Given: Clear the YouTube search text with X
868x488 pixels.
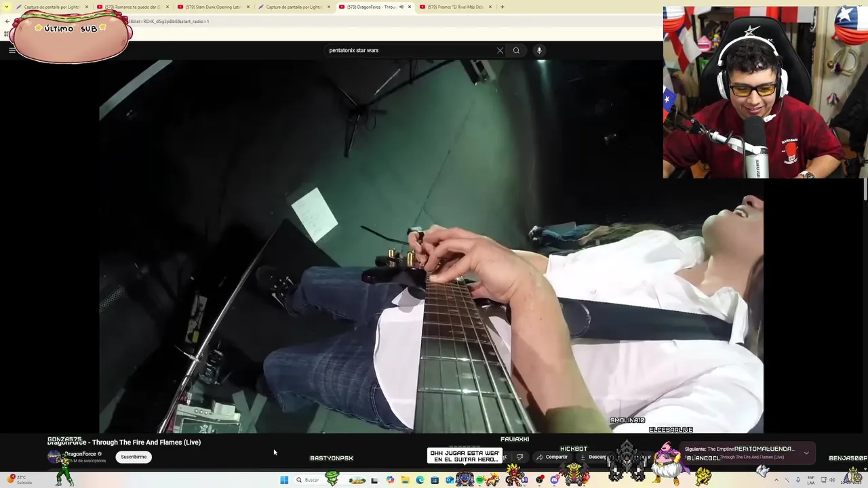Looking at the screenshot, I should (500, 50).
